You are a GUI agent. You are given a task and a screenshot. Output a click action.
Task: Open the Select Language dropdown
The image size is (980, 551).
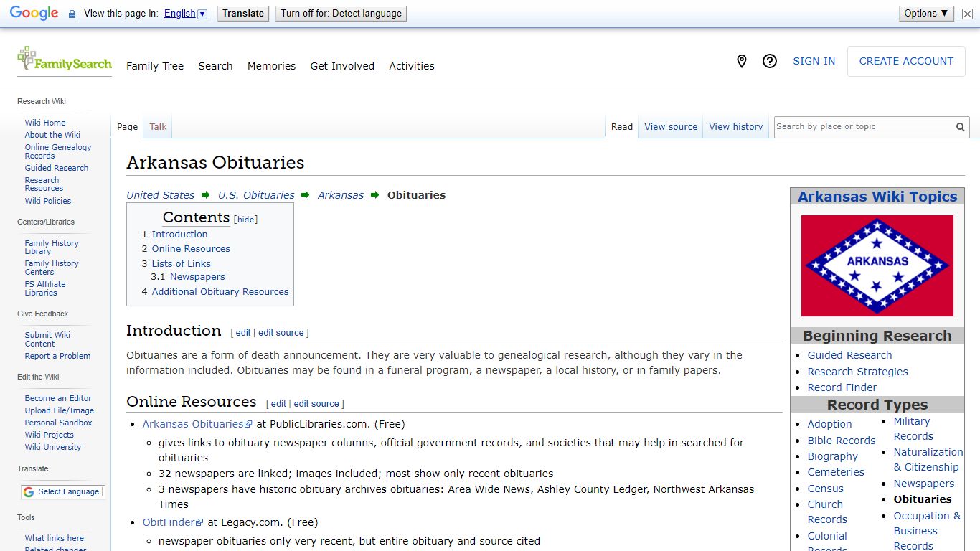click(62, 492)
